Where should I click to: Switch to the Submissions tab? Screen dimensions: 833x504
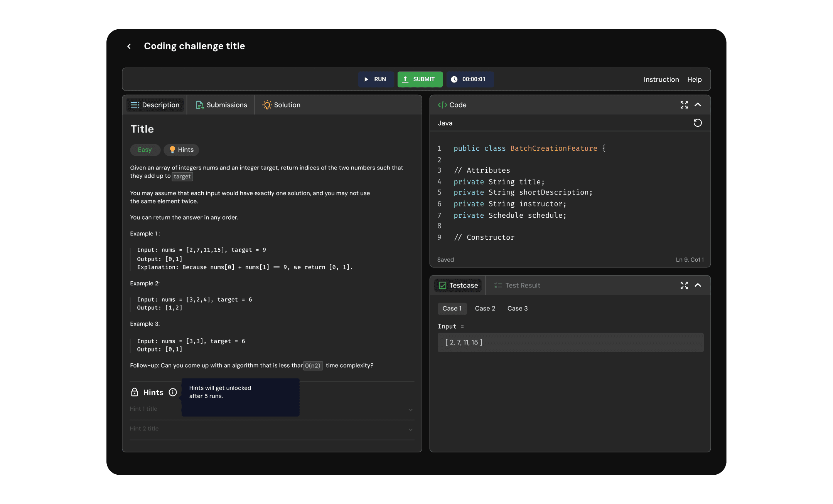(x=221, y=105)
